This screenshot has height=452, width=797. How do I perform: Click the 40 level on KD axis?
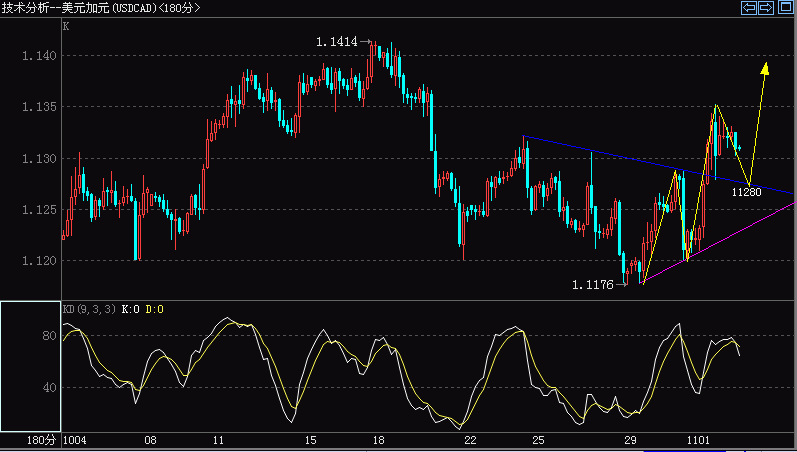pyautogui.click(x=49, y=387)
